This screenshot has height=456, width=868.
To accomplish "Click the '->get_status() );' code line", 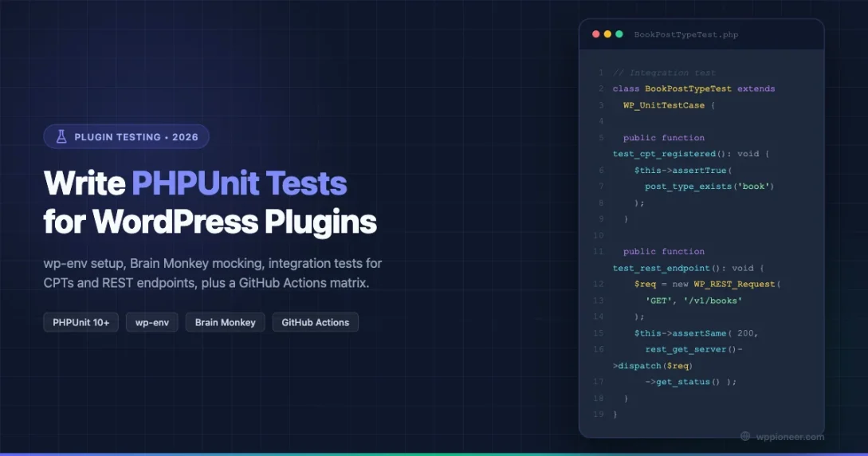I will click(691, 382).
